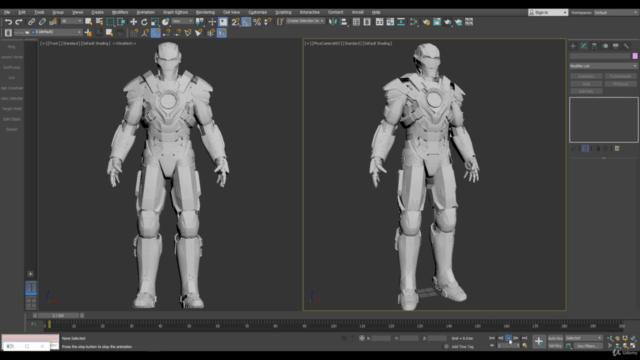Toggle the Angle Snap icon

(x=246, y=22)
